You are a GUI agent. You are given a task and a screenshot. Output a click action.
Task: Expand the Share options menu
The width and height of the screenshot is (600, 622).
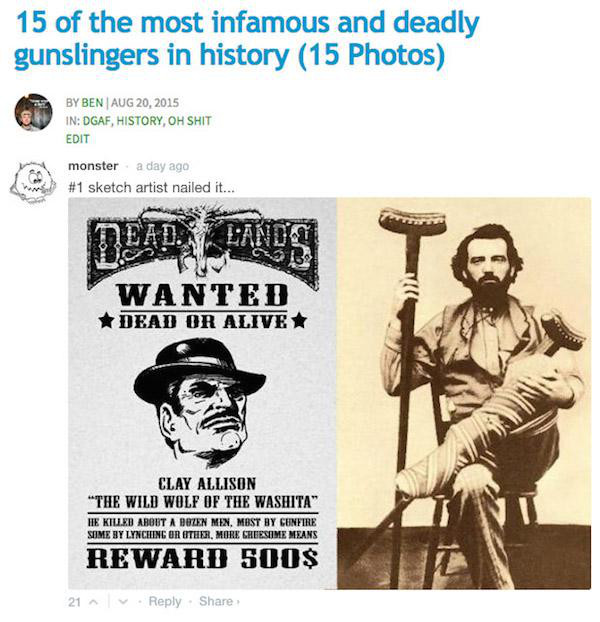219,601
